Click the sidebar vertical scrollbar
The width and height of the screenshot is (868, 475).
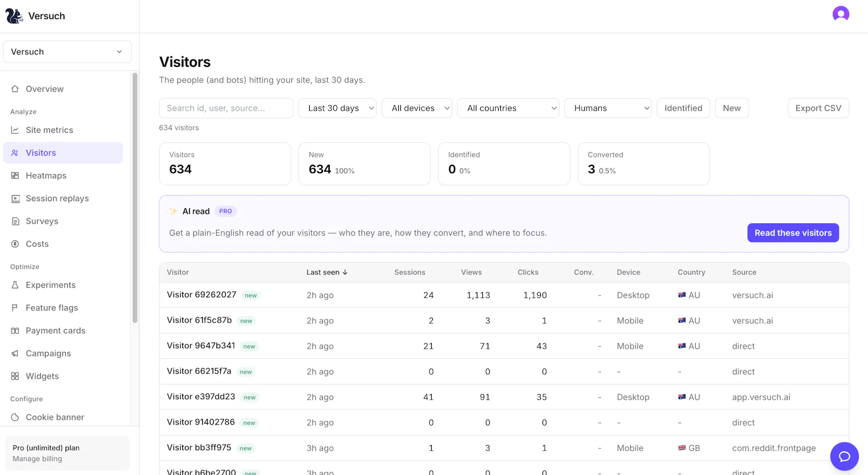[135, 198]
